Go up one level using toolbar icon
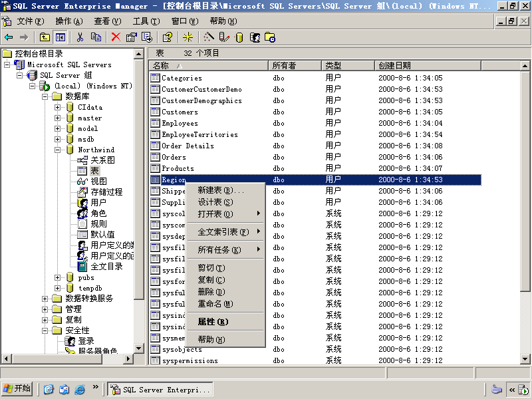Screen dimensions: 532x399 pyautogui.click(x=45, y=37)
